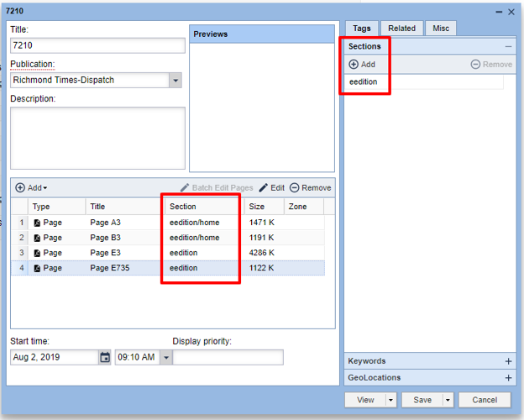Click the Description text area

click(x=97, y=138)
